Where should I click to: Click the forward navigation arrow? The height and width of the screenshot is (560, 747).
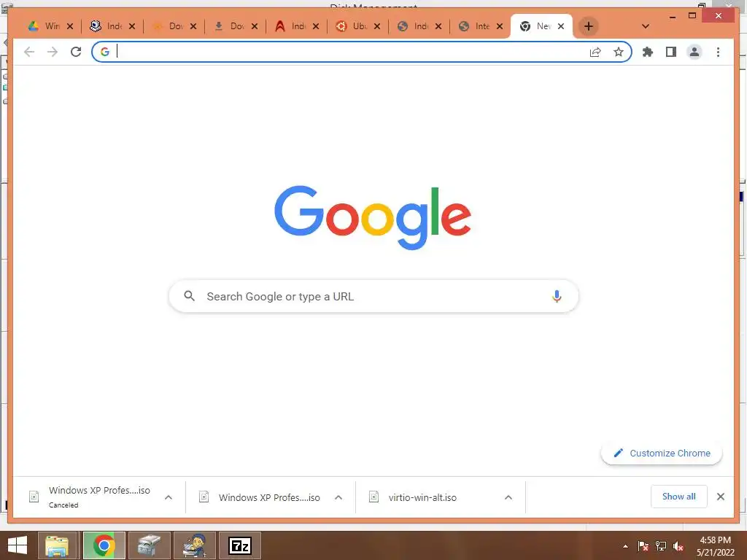click(x=53, y=52)
